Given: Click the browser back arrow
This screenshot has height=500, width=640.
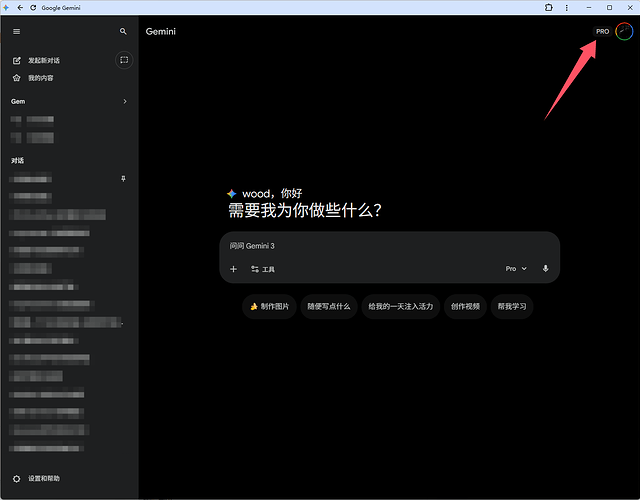Looking at the screenshot, I should pos(20,7).
